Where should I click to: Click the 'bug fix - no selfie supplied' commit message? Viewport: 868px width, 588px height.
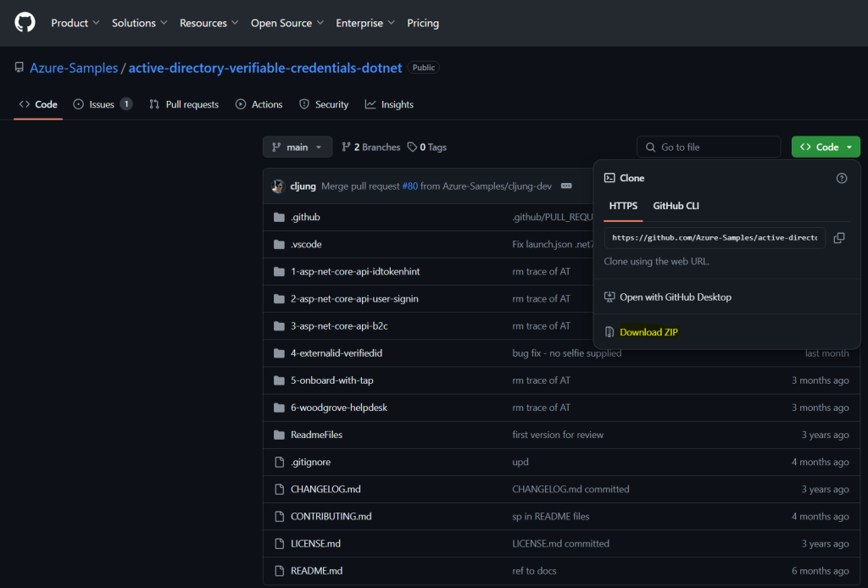(567, 353)
